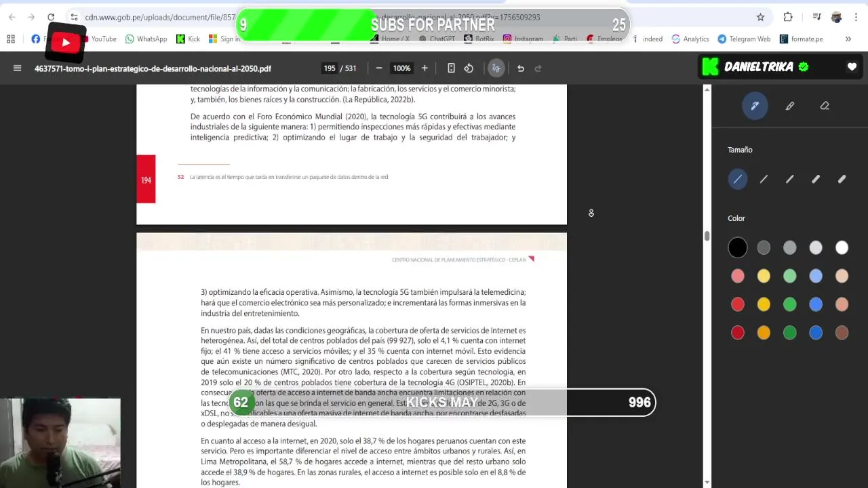868x488 pixels.
Task: Pick the pale blue color swatch
Action: pyautogui.click(x=816, y=276)
